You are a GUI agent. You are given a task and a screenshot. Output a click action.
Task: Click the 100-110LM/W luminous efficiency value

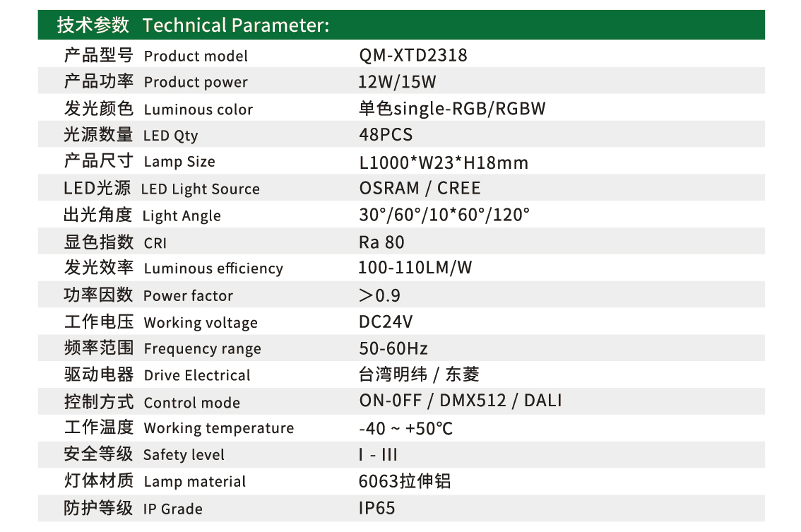pyautogui.click(x=415, y=268)
